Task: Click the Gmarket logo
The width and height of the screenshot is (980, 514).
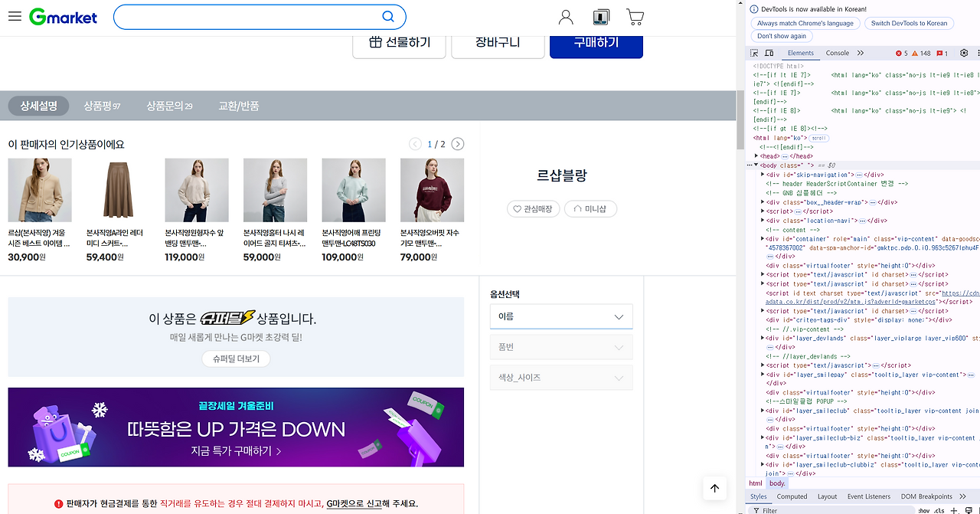Action: (64, 17)
